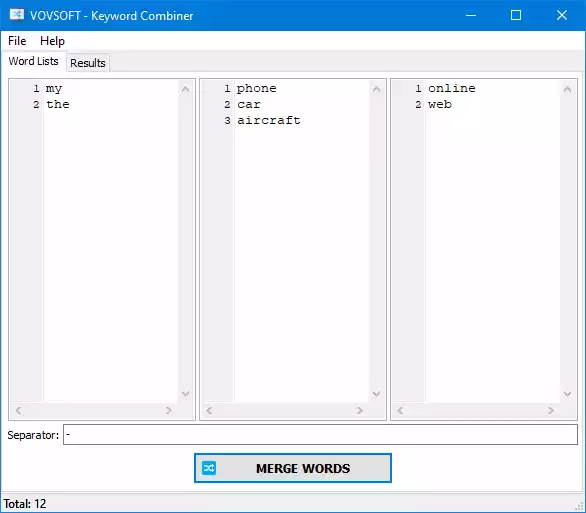The height and width of the screenshot is (513, 586).
Task: Click right arrow of third list's horizontal scrollbar
Action: tap(550, 410)
